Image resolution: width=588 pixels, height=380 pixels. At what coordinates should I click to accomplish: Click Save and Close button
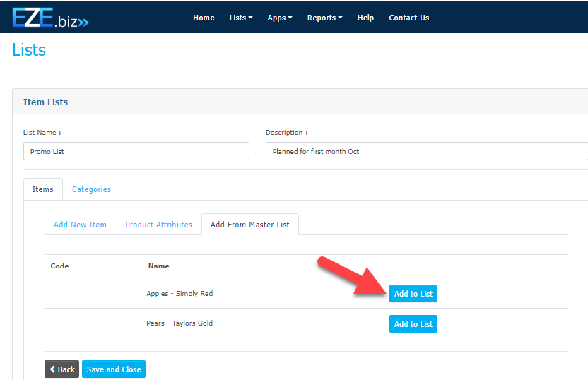coord(113,369)
